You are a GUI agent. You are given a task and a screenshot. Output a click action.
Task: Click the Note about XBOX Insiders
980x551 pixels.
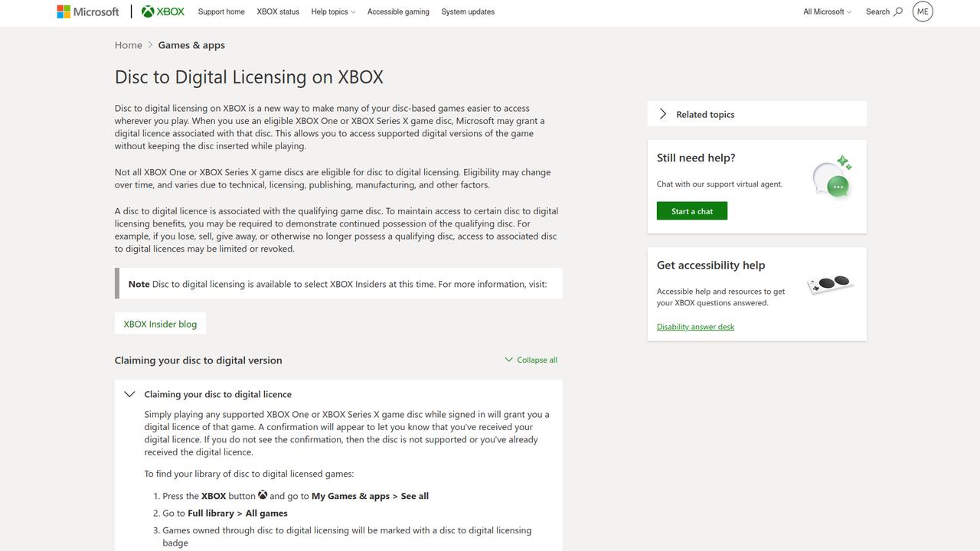pos(338,283)
